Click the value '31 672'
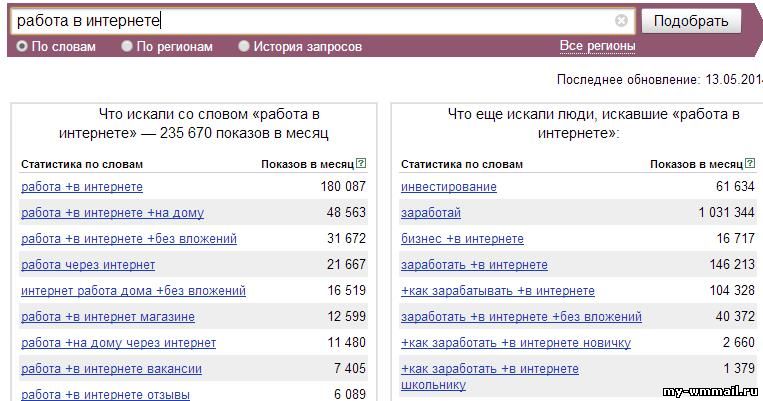The height and width of the screenshot is (401, 763). pyautogui.click(x=346, y=238)
